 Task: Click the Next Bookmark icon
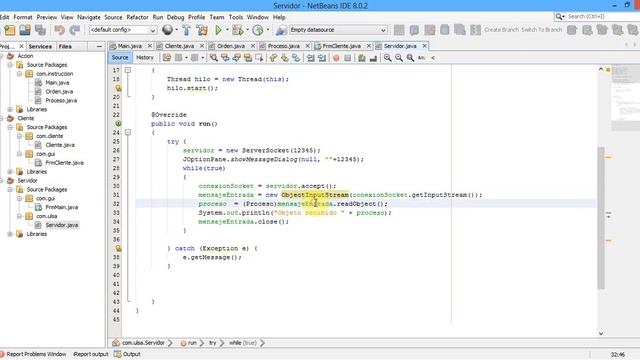pos(284,58)
